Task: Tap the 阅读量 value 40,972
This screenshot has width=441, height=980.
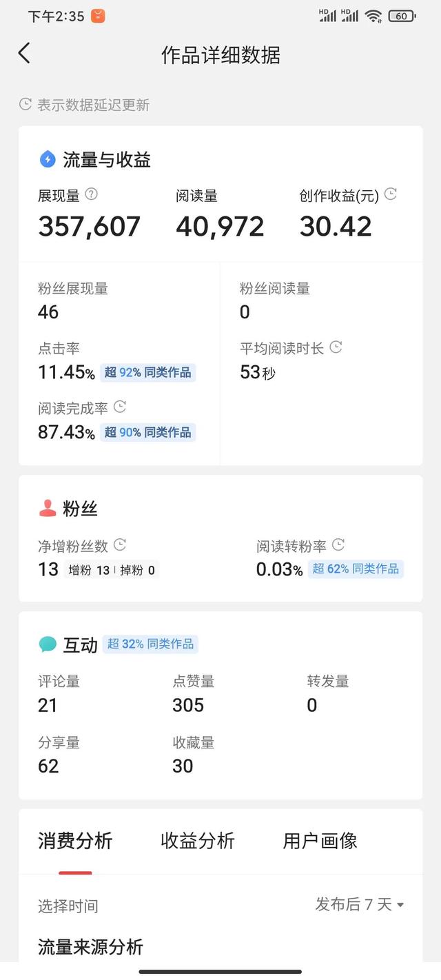Action: pyautogui.click(x=220, y=226)
